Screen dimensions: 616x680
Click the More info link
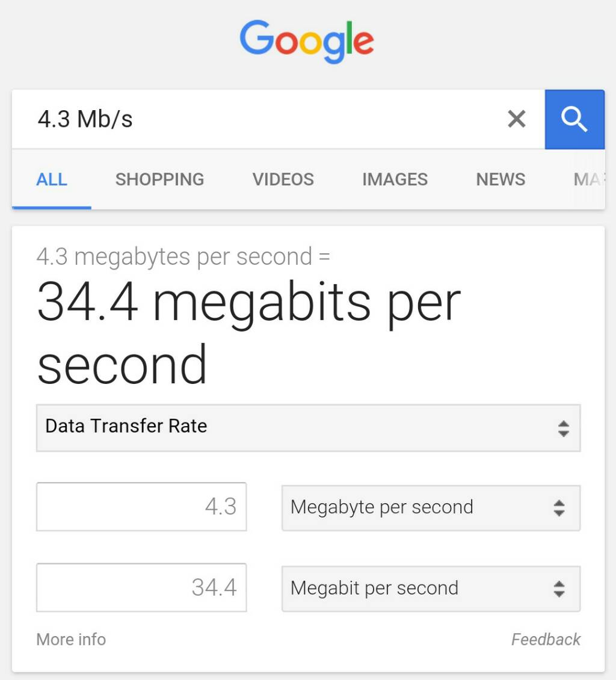click(x=70, y=639)
